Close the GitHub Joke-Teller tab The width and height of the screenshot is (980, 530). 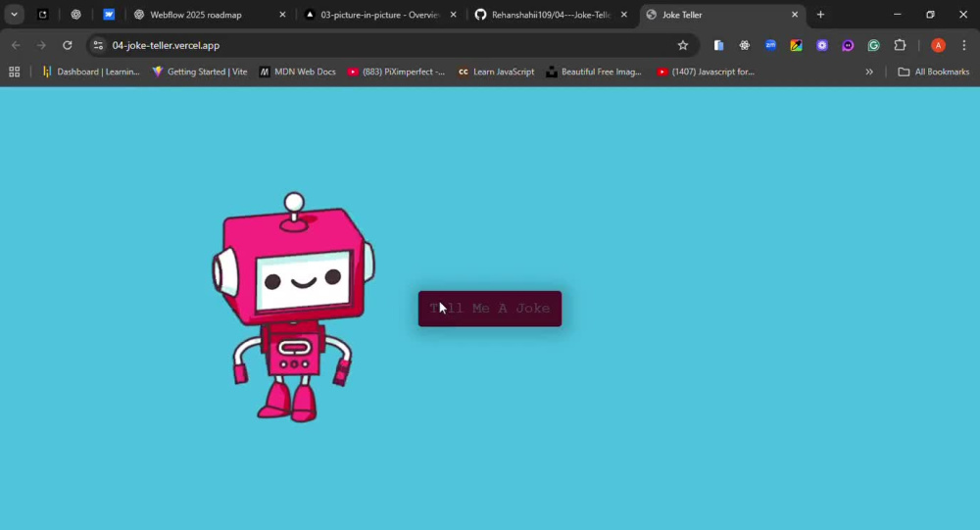point(623,15)
